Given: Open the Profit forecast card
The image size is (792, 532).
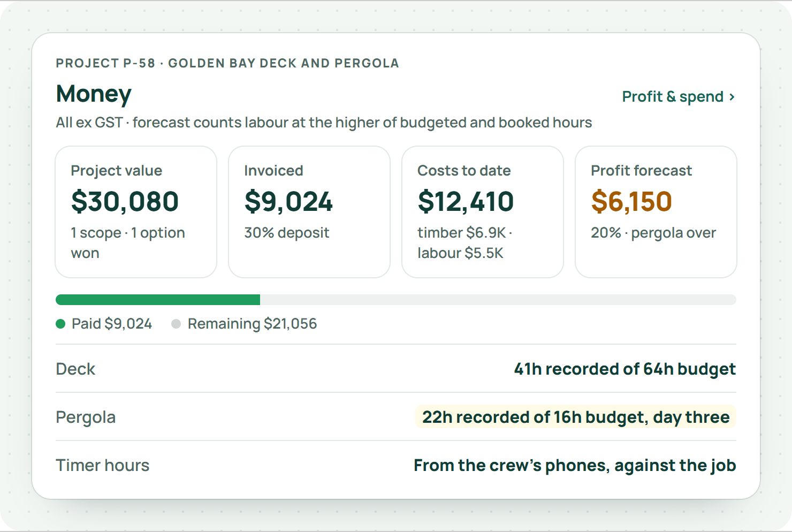Looking at the screenshot, I should (x=656, y=212).
